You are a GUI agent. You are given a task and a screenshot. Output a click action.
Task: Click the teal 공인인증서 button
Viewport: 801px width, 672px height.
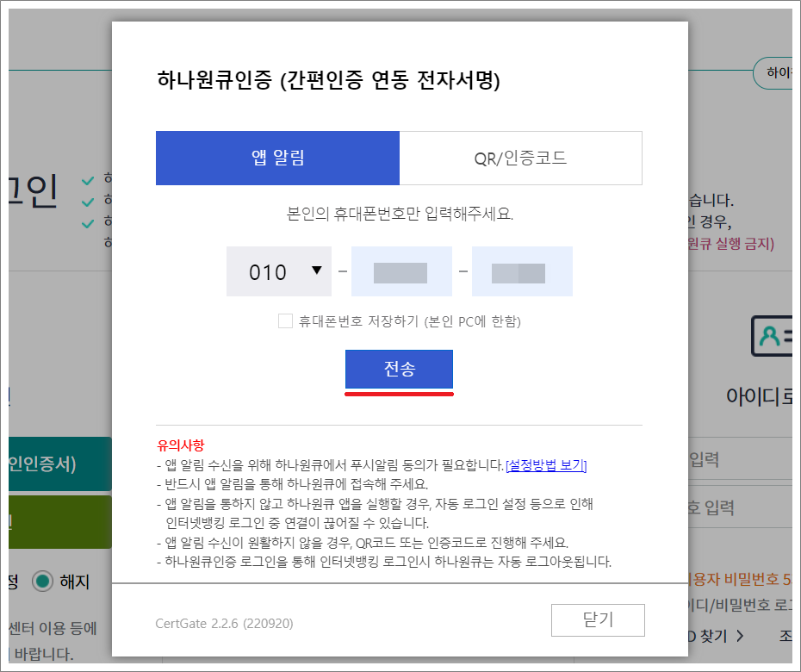pyautogui.click(x=39, y=464)
